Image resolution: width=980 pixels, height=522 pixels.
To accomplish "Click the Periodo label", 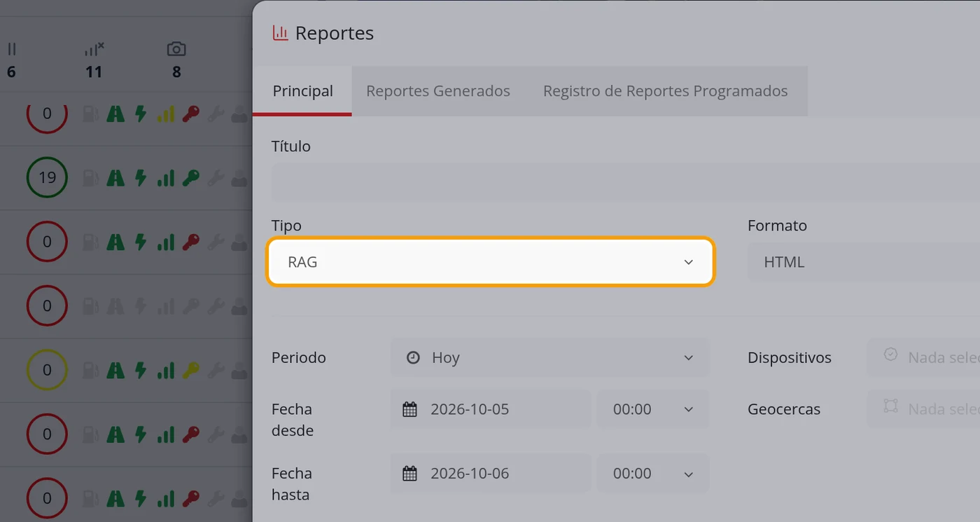I will tap(299, 357).
